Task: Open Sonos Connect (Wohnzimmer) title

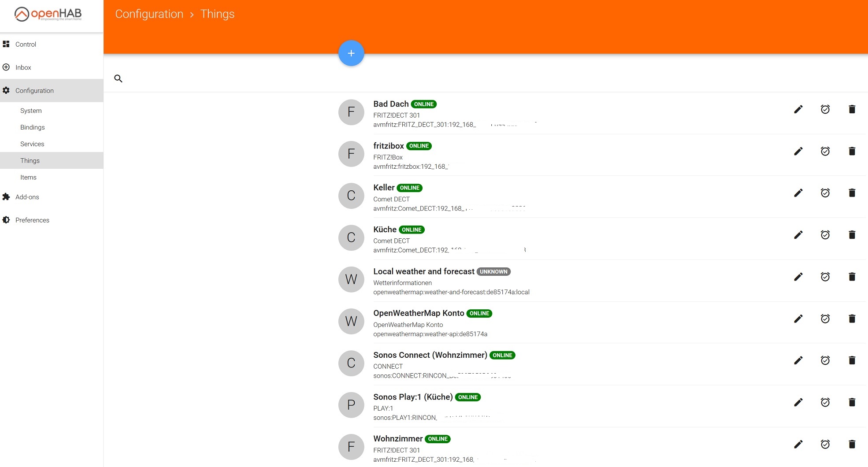Action: click(x=430, y=355)
